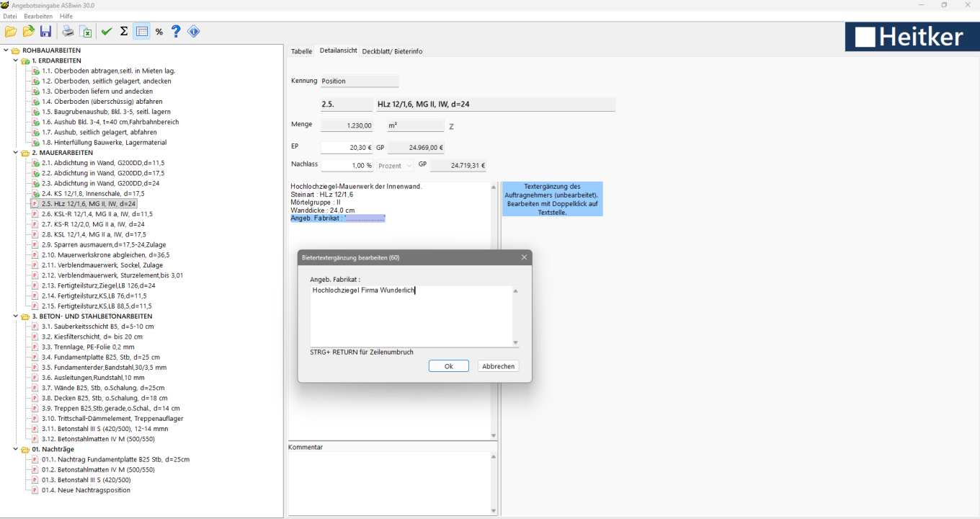Switch to the Deckblatt/ Bieterinfo tab
This screenshot has height=519, width=980.
coord(392,51)
